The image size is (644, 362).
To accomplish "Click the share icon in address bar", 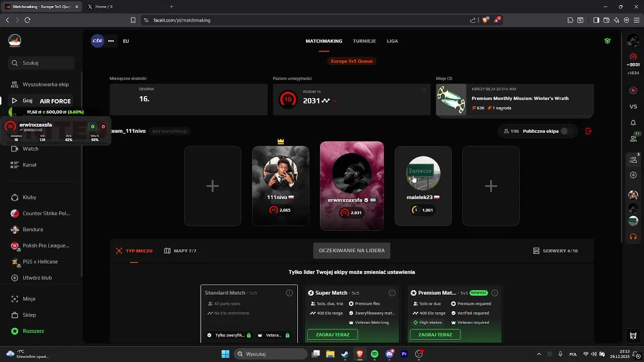I will coord(473,20).
